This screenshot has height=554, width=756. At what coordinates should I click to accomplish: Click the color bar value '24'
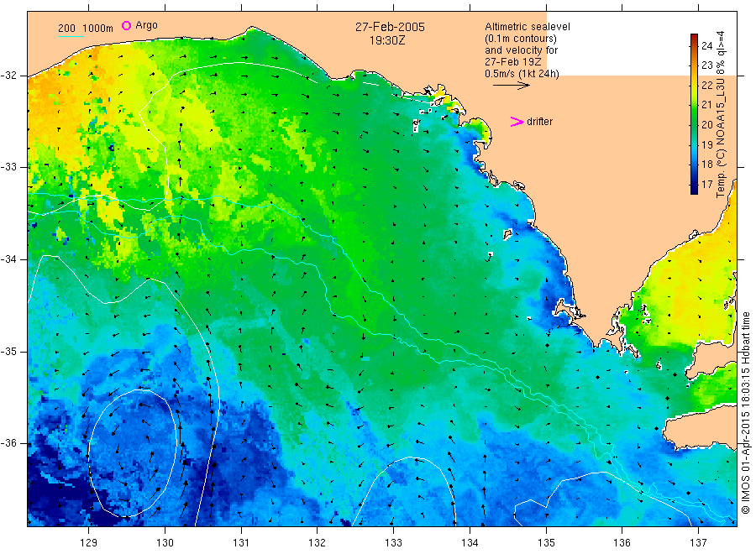click(x=706, y=46)
